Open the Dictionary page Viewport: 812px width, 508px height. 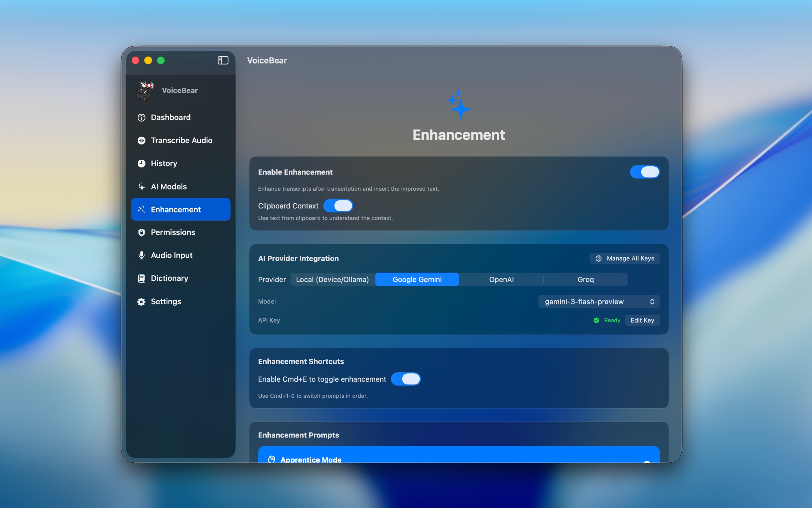[x=181, y=278]
